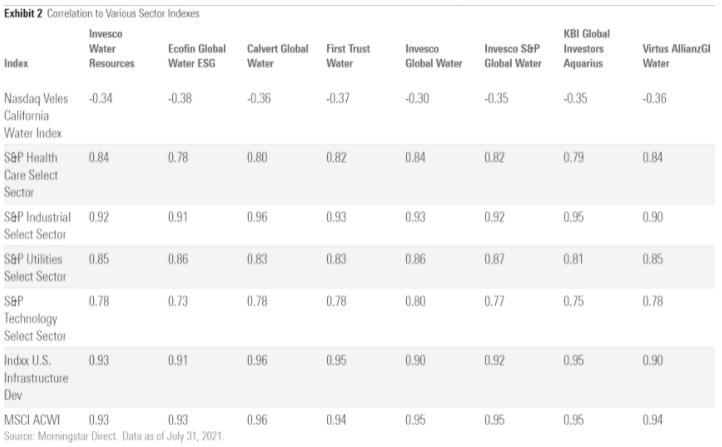Click the KBI Global Investors Aquarius header
The height and width of the screenshot is (447, 722).
(592, 48)
